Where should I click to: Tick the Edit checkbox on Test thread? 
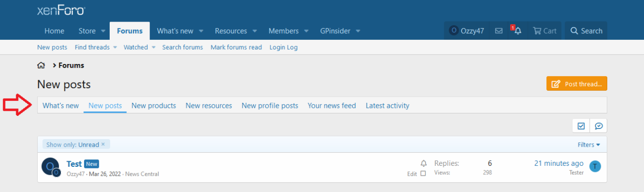(x=423, y=173)
